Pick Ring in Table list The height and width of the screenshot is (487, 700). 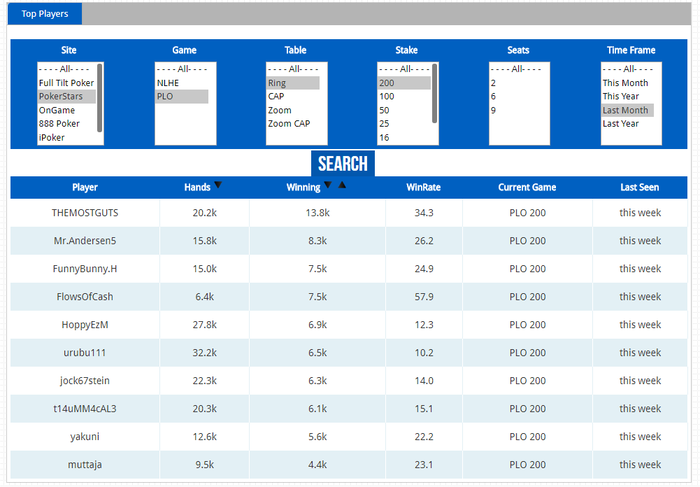click(x=293, y=83)
